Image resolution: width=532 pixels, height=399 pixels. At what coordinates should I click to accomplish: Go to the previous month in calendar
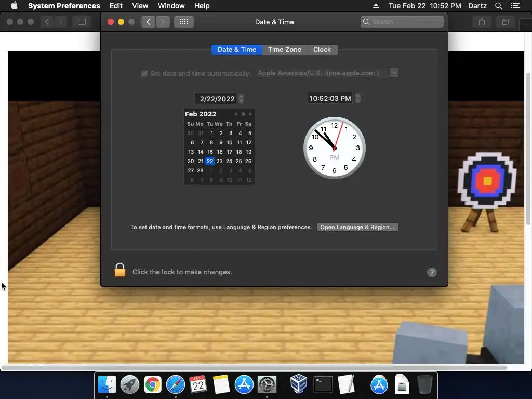(x=236, y=114)
